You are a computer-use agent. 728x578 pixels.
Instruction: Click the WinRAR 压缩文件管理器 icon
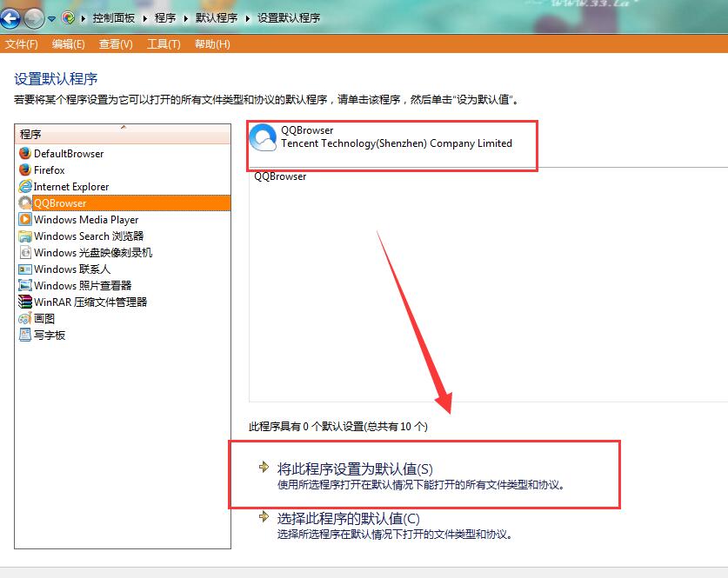click(x=25, y=302)
